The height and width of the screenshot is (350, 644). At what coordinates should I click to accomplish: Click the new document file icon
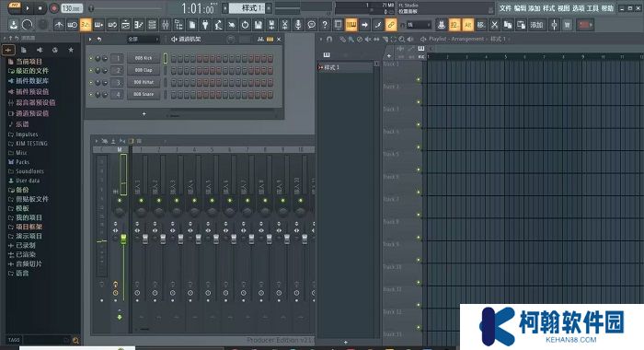[x=191, y=25]
